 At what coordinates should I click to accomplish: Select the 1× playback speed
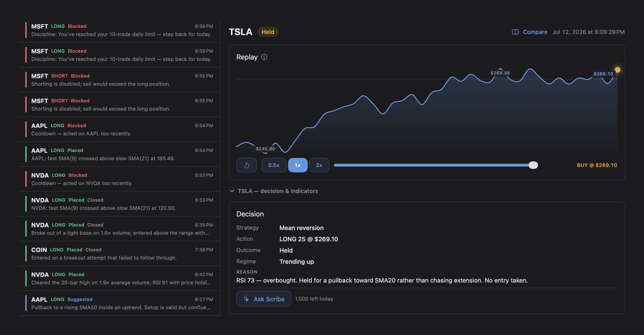297,165
